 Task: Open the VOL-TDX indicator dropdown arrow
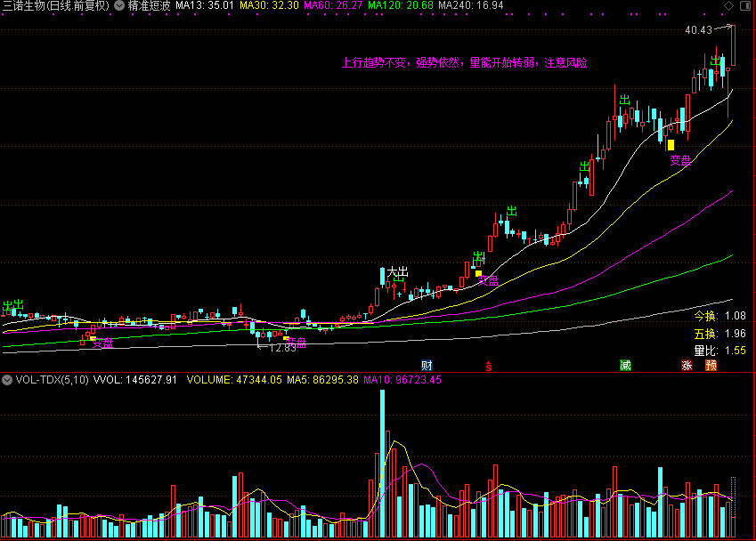tap(7, 380)
